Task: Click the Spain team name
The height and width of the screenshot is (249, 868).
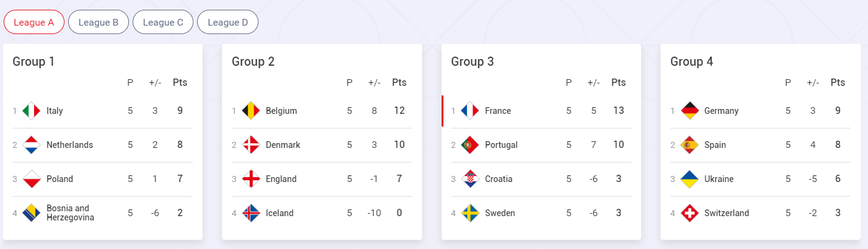Action: 715,145
